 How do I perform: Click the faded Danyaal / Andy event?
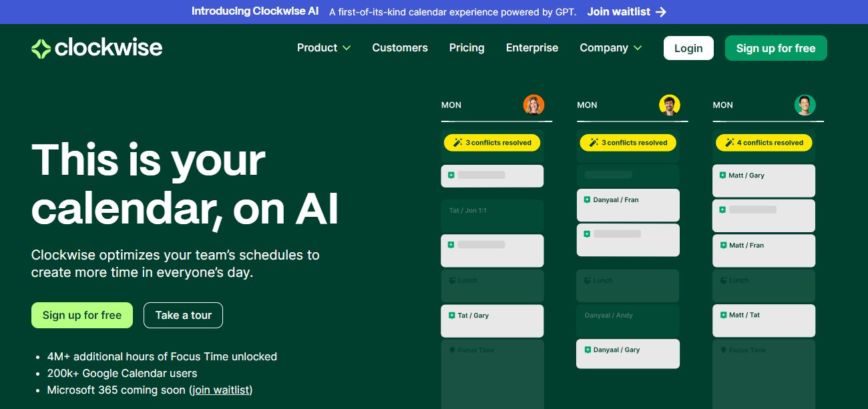point(628,320)
